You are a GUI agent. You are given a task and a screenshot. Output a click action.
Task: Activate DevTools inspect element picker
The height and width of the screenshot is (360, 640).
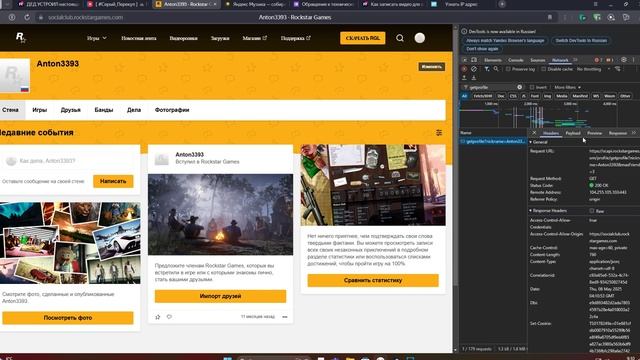point(464,60)
